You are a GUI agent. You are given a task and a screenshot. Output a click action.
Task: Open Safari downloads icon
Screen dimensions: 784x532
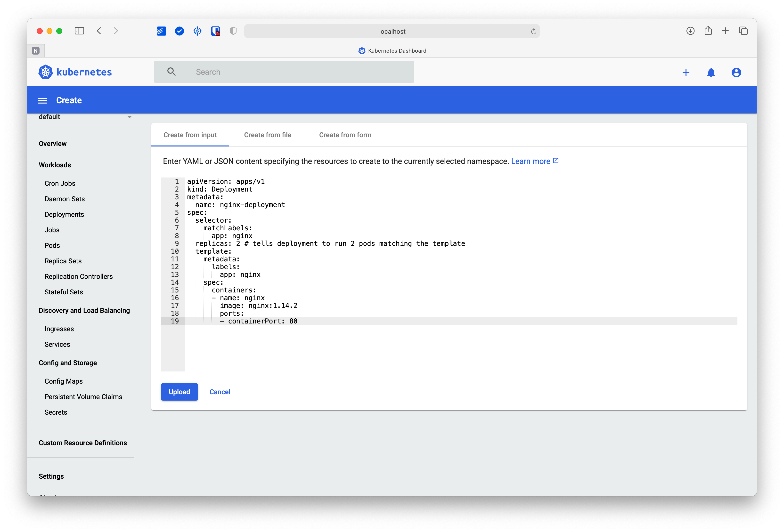click(690, 31)
